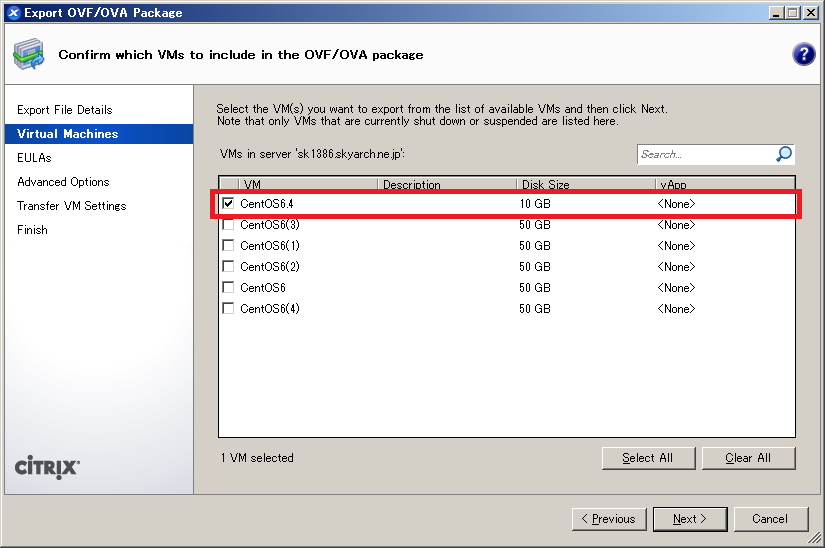The width and height of the screenshot is (825, 548).
Task: Click 50 GB cell in CentOS6(4) row
Action: point(535,309)
